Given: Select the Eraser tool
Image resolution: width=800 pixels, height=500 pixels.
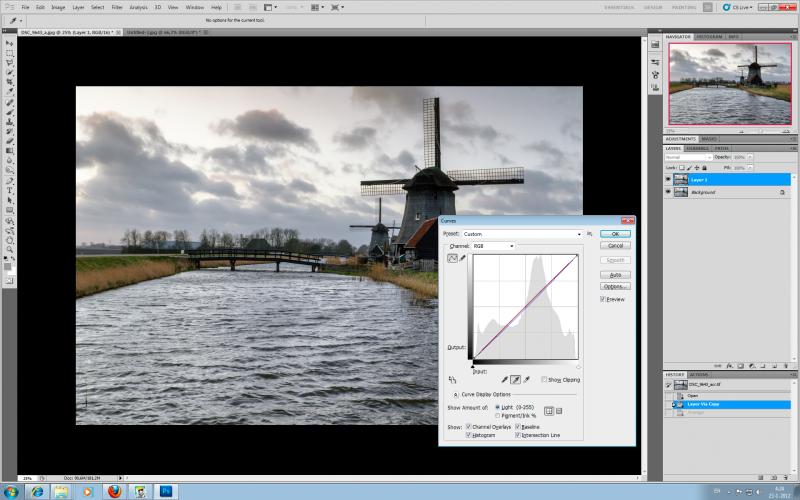Looking at the screenshot, I should pos(10,141).
